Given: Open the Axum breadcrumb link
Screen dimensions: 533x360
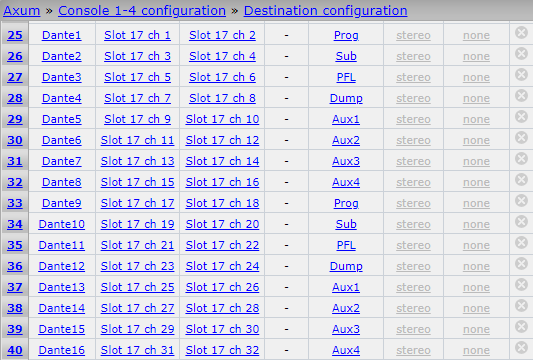Looking at the screenshot, I should tap(22, 11).
